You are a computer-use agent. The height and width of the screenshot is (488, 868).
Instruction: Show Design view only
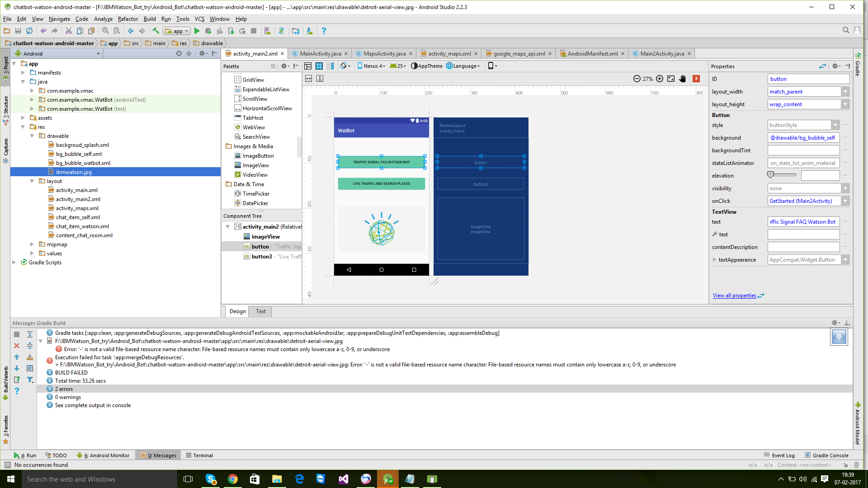click(308, 66)
